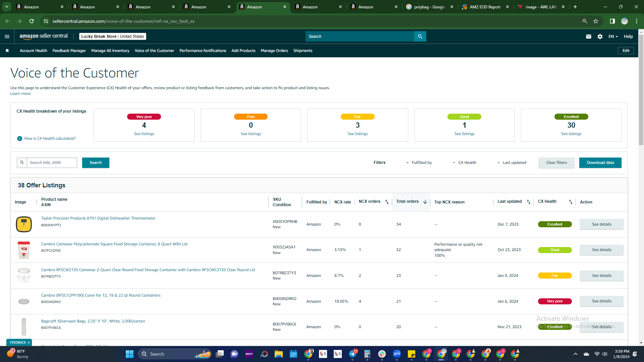Open browser zoom magnifier icon in address bar
Viewport: 644px width, 362px height.
(585, 21)
